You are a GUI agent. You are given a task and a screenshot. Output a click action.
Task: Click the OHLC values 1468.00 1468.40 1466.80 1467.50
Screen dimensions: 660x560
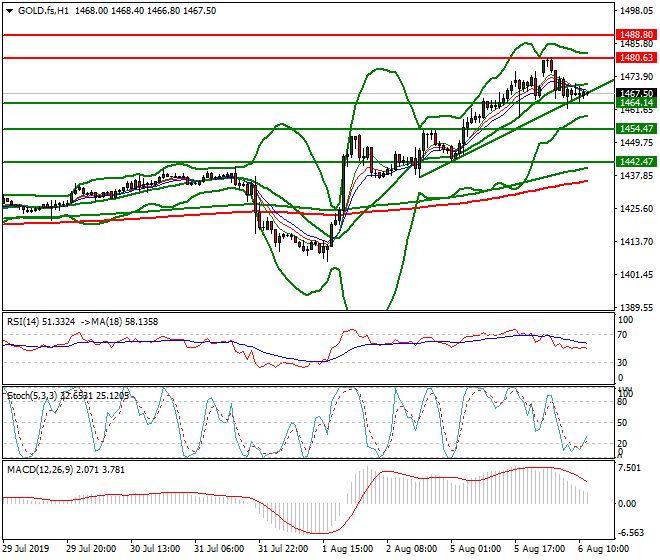pos(146,11)
